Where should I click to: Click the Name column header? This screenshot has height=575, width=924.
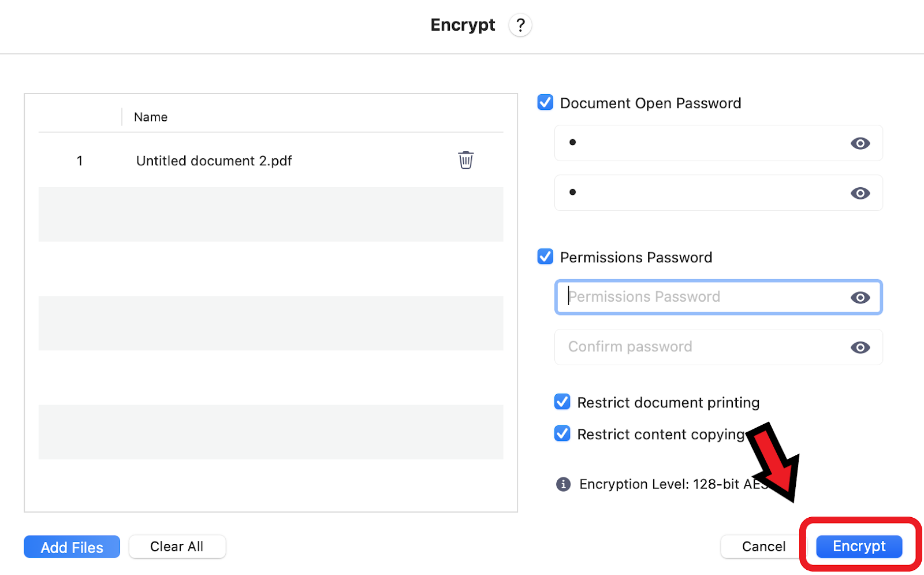(x=151, y=117)
